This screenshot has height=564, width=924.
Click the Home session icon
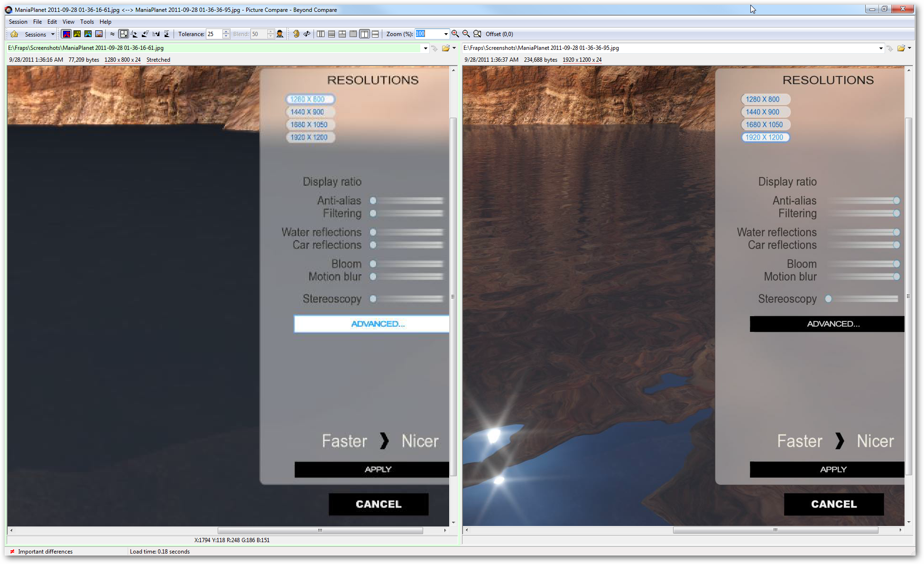[x=14, y=34]
